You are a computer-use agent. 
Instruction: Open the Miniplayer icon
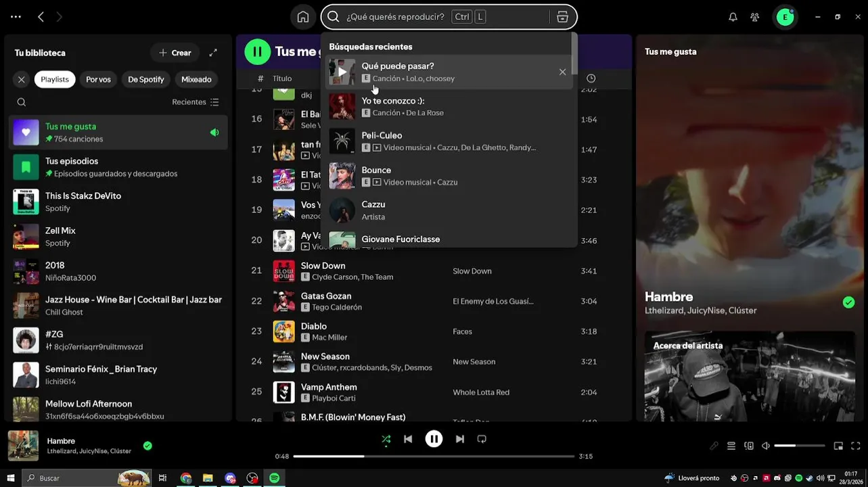tap(838, 446)
